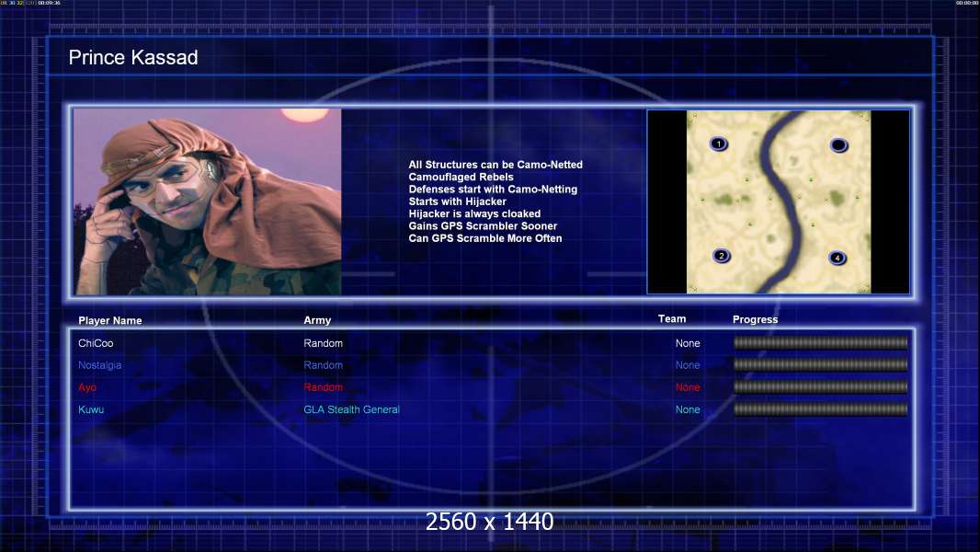980x552 pixels.
Task: Click the None team value for Ayo
Action: [688, 387]
